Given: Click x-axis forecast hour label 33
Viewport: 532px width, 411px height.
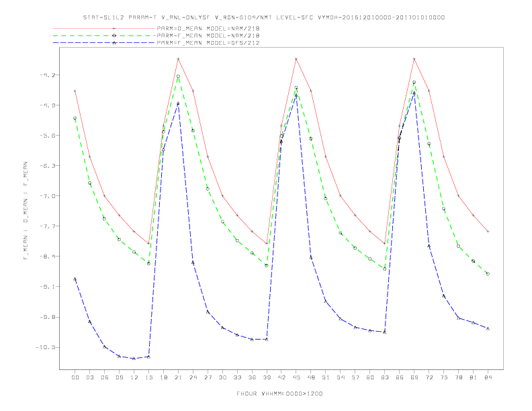Looking at the screenshot, I should (x=237, y=377).
